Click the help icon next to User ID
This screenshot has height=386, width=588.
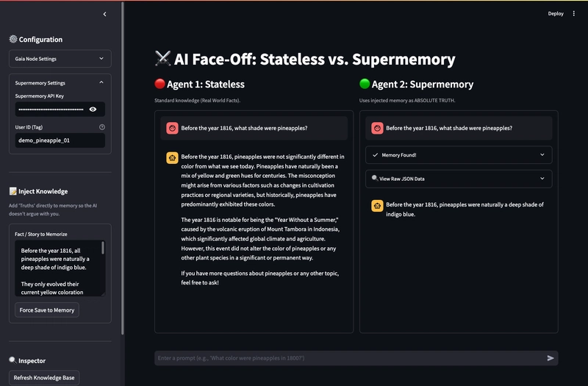point(102,127)
